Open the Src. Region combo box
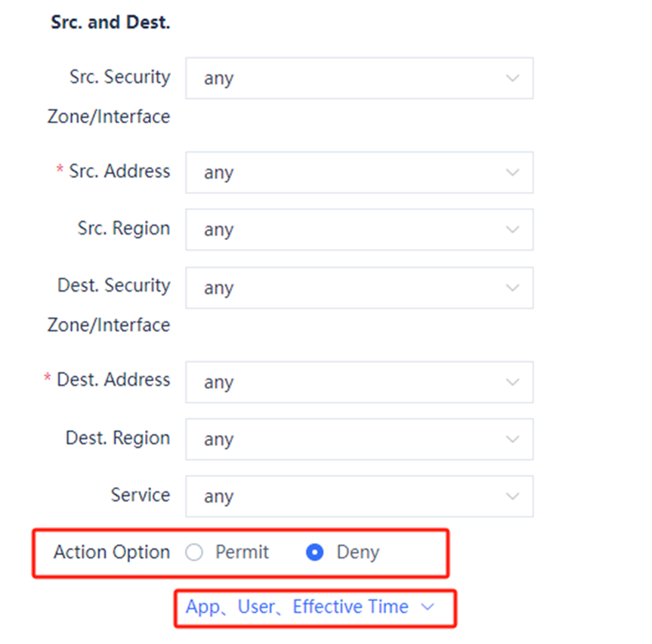This screenshot has height=644, width=652. pyautogui.click(x=359, y=230)
